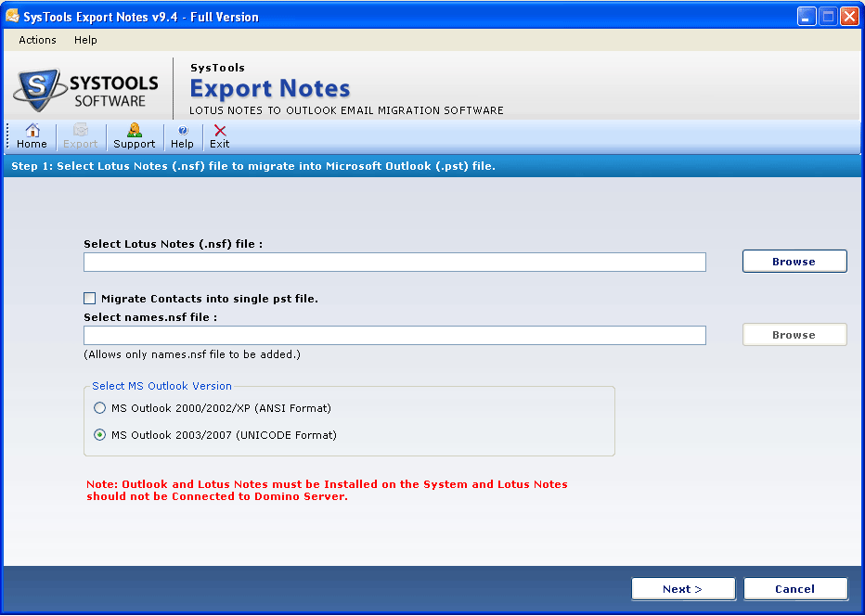Click the SysTools Software logo
The image size is (865, 616).
click(86, 90)
